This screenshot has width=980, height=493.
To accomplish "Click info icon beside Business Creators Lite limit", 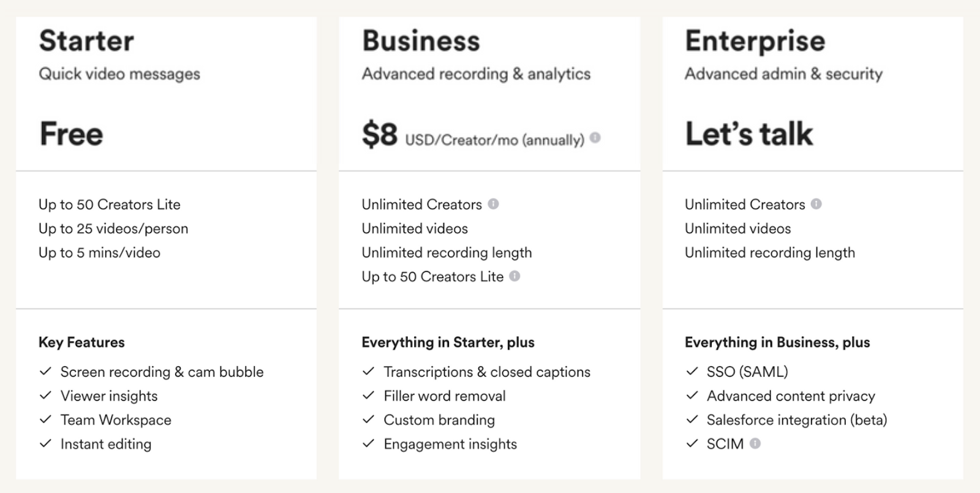I will (x=514, y=276).
